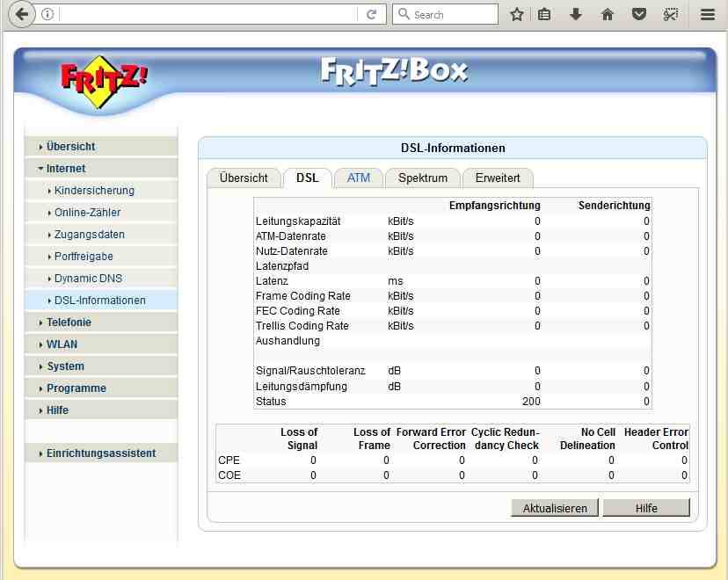Open Zugangsdaten under Internet
728x580 pixels.
click(101, 235)
